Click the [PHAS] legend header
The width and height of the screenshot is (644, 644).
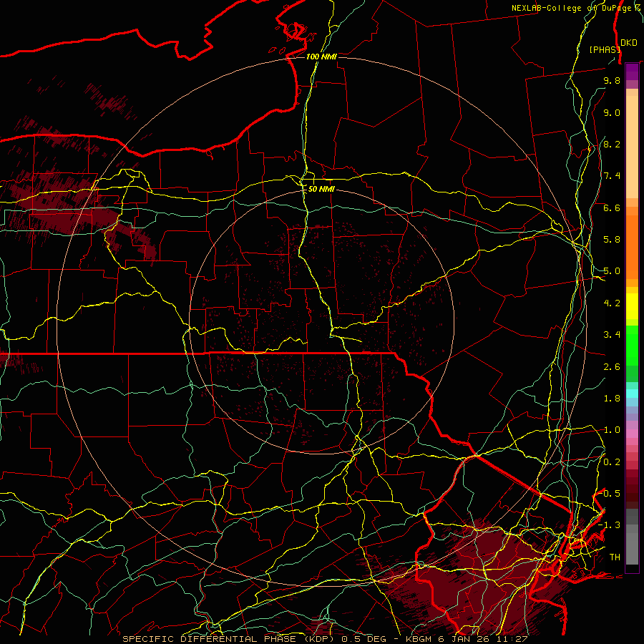605,49
